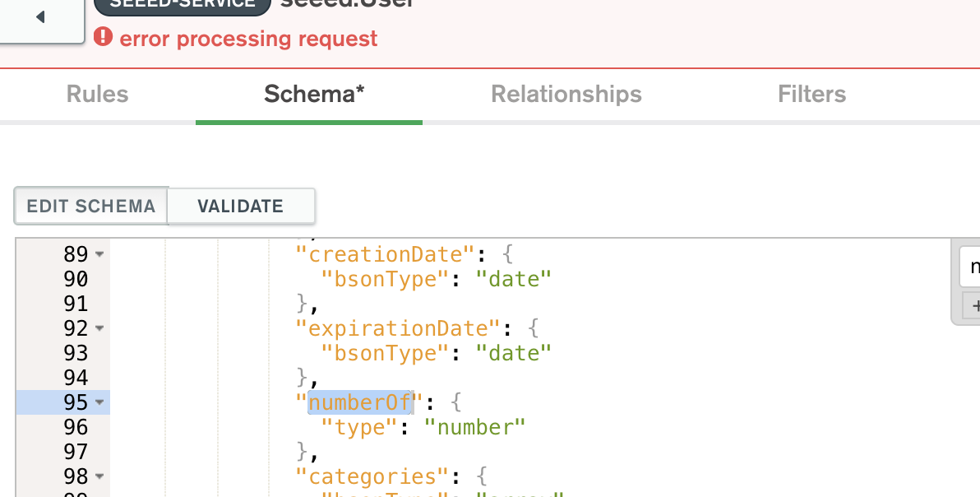Click the left-pointing collapse sidebar arrow
The height and width of the screenshot is (497, 980).
(40, 17)
